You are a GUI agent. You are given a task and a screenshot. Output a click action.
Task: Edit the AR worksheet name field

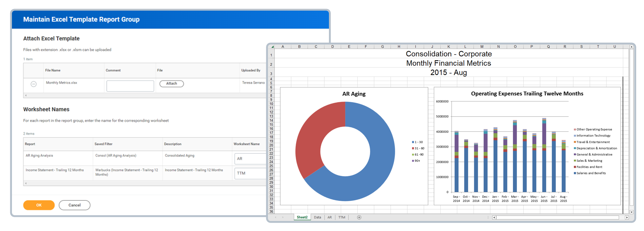[x=250, y=159]
